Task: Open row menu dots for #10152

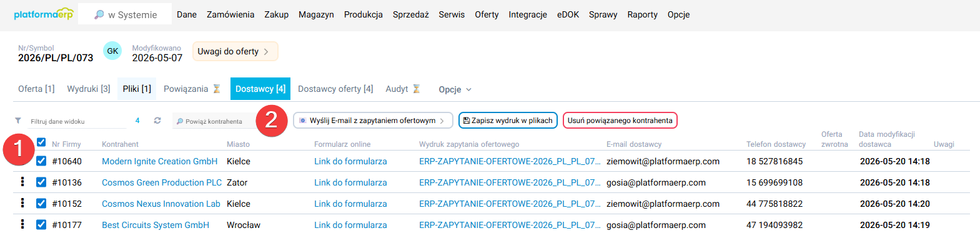Action: [x=22, y=203]
